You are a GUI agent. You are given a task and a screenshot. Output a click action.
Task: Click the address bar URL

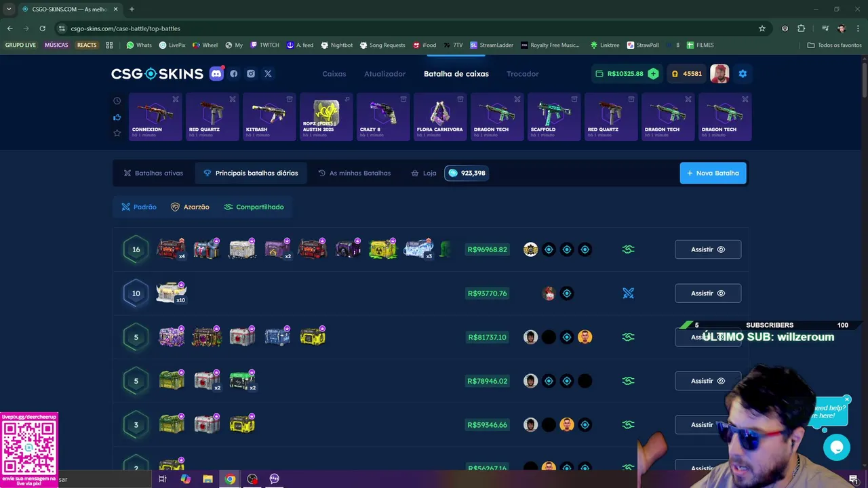(x=125, y=28)
